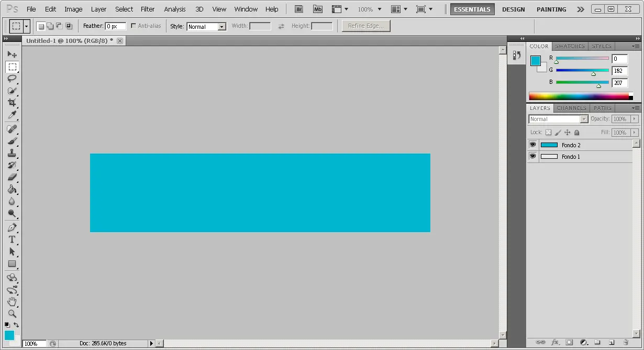This screenshot has height=350, width=644.
Task: Open the blend mode dropdown in Layers panel
Action: pos(585,119)
